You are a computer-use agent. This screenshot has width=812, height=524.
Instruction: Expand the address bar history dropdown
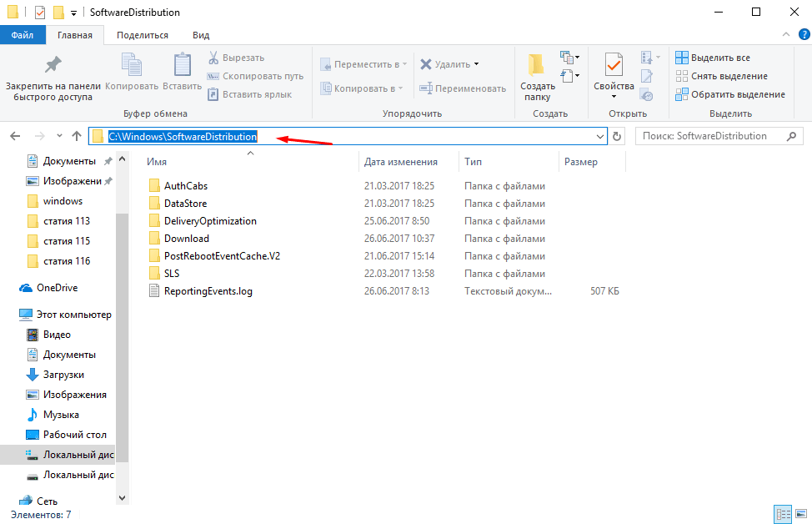pyautogui.click(x=600, y=137)
